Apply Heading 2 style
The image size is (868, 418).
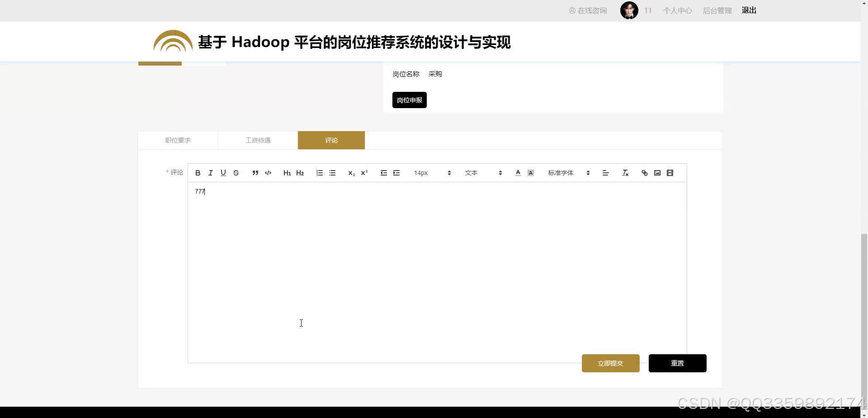tap(300, 173)
